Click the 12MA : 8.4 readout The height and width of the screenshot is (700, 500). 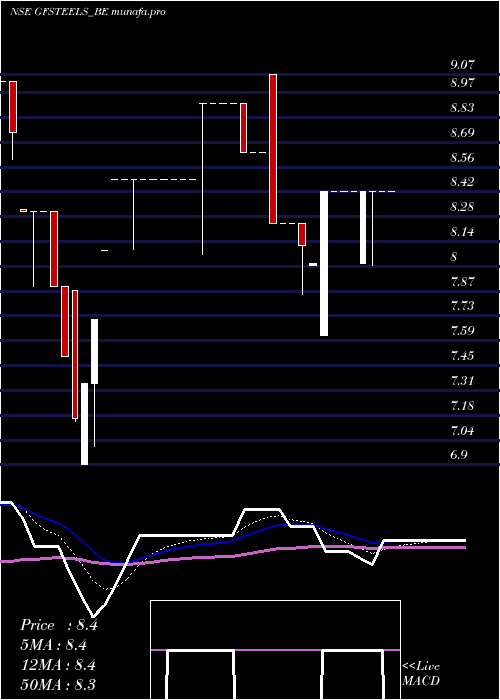point(58,665)
